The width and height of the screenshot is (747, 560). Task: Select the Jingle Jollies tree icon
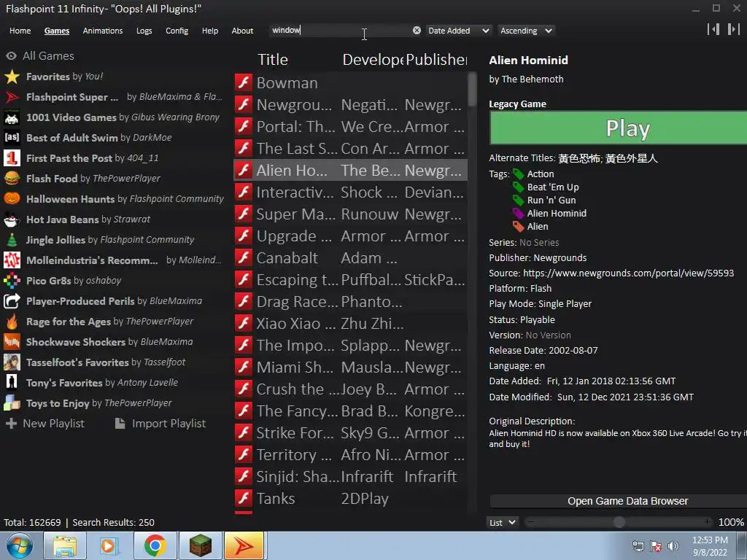12,240
